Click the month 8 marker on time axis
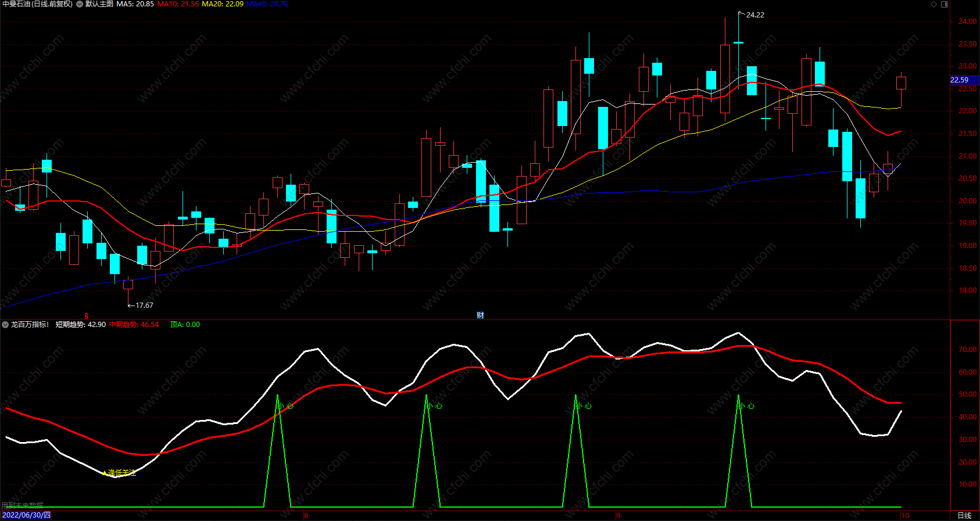The height and width of the screenshot is (521, 980). (x=306, y=516)
